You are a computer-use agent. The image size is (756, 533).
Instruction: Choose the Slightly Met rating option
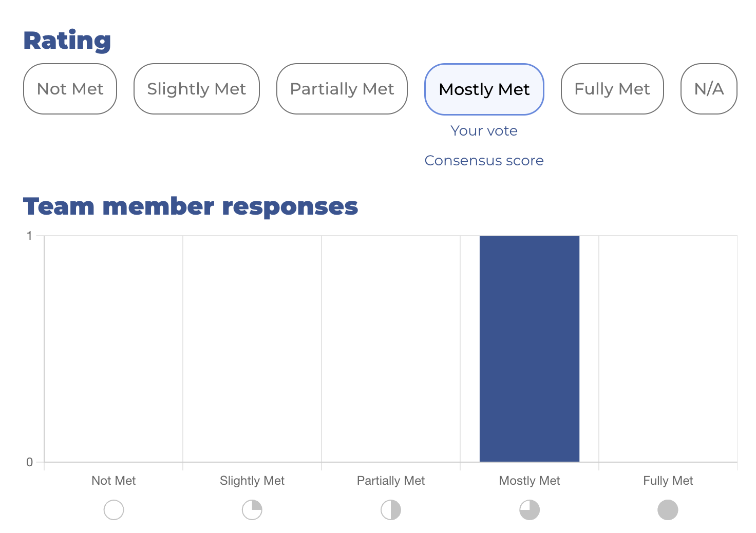click(197, 89)
